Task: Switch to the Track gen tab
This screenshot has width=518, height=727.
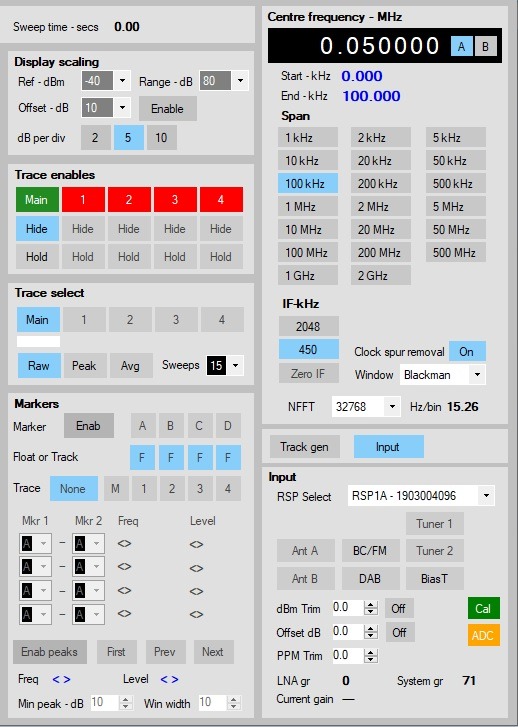Action: [x=305, y=446]
